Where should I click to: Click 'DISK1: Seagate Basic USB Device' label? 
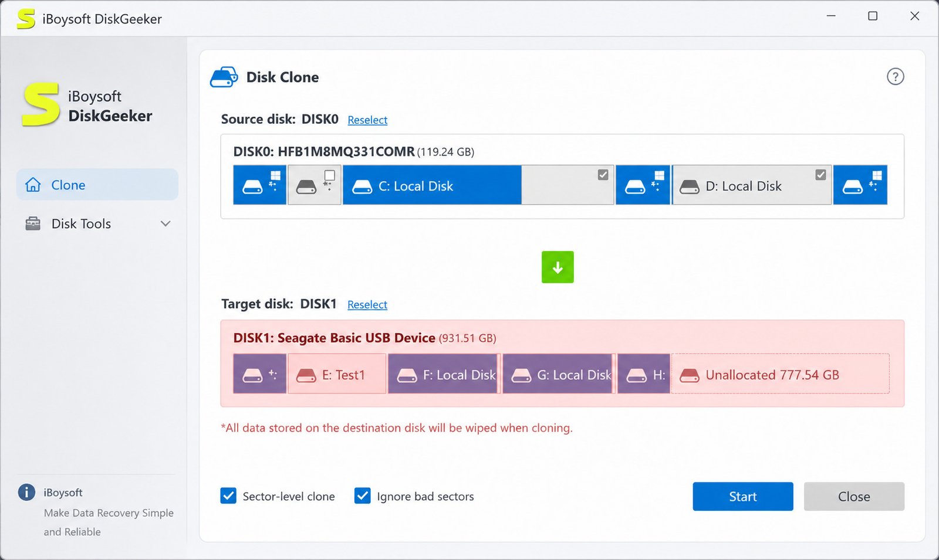335,338
